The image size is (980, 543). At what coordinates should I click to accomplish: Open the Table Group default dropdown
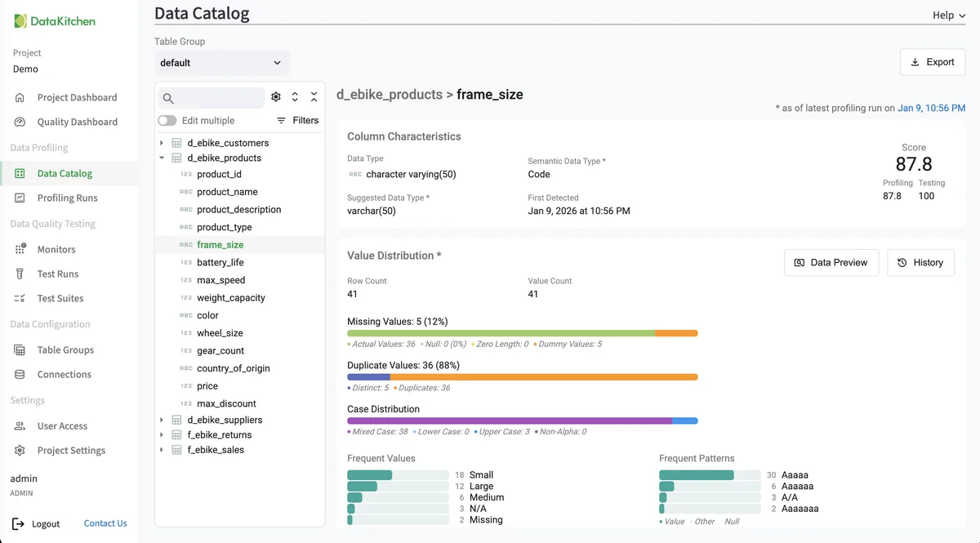click(x=221, y=63)
